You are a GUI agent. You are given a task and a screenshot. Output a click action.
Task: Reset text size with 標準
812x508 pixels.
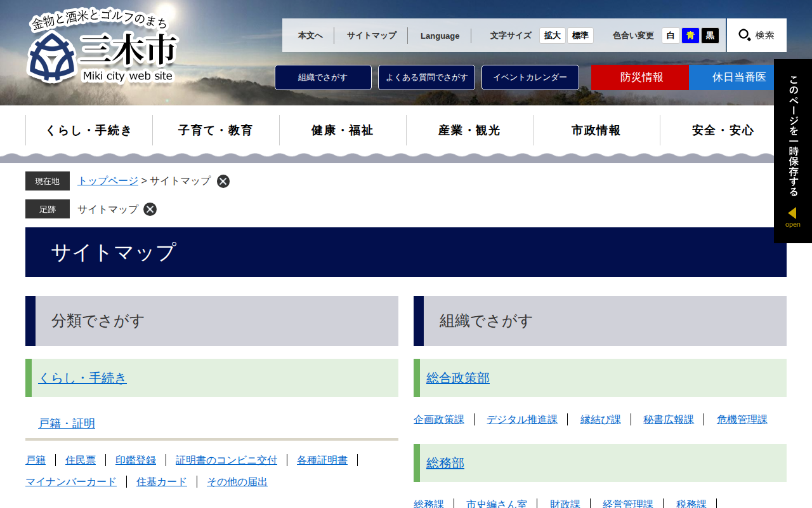pyautogui.click(x=580, y=36)
